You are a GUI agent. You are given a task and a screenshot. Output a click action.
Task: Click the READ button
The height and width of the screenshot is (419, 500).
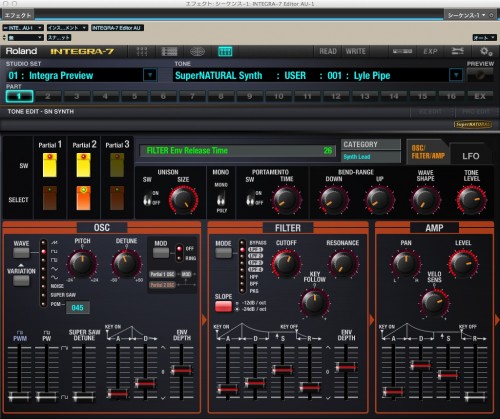pyautogui.click(x=328, y=51)
